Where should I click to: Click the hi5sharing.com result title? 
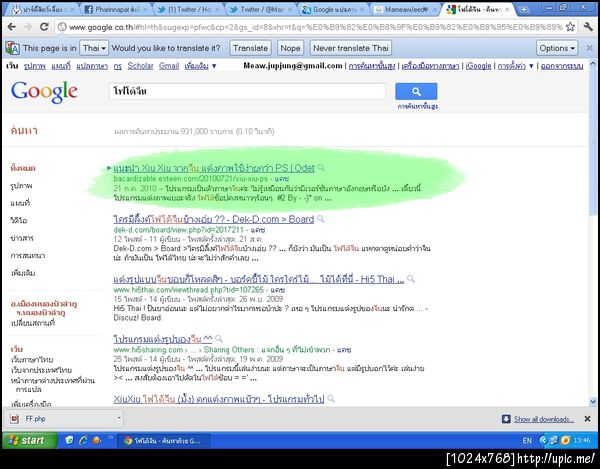(163, 339)
